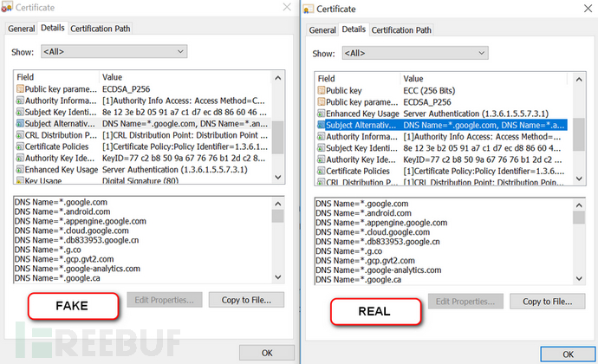598x364 pixels.
Task: Click Subject Alternative Name icon in FAKE window
Action: pos(20,124)
